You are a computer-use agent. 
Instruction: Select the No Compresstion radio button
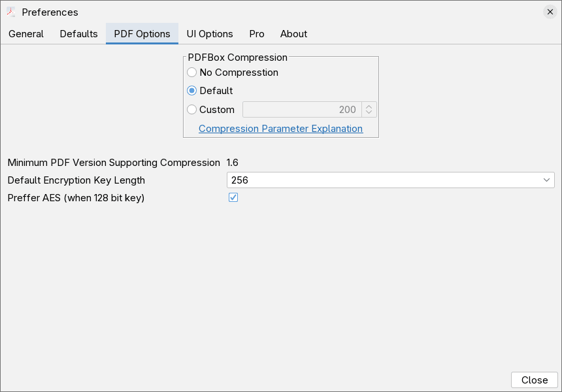click(x=191, y=73)
